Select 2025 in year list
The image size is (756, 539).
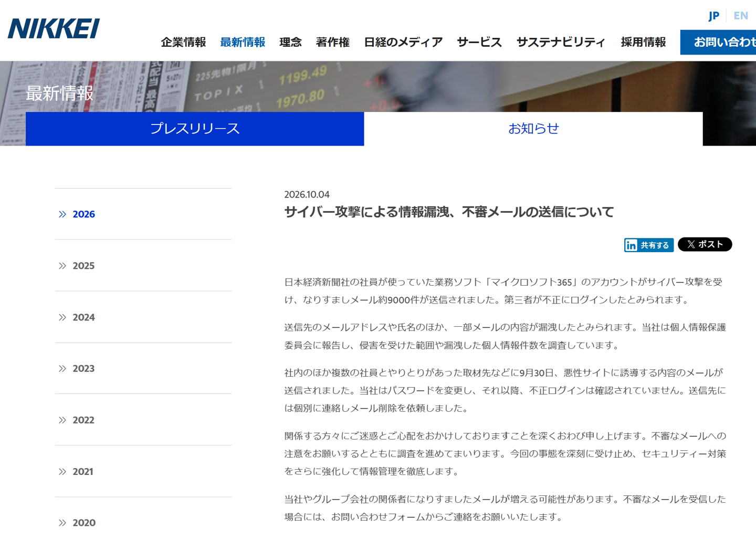pos(143,265)
